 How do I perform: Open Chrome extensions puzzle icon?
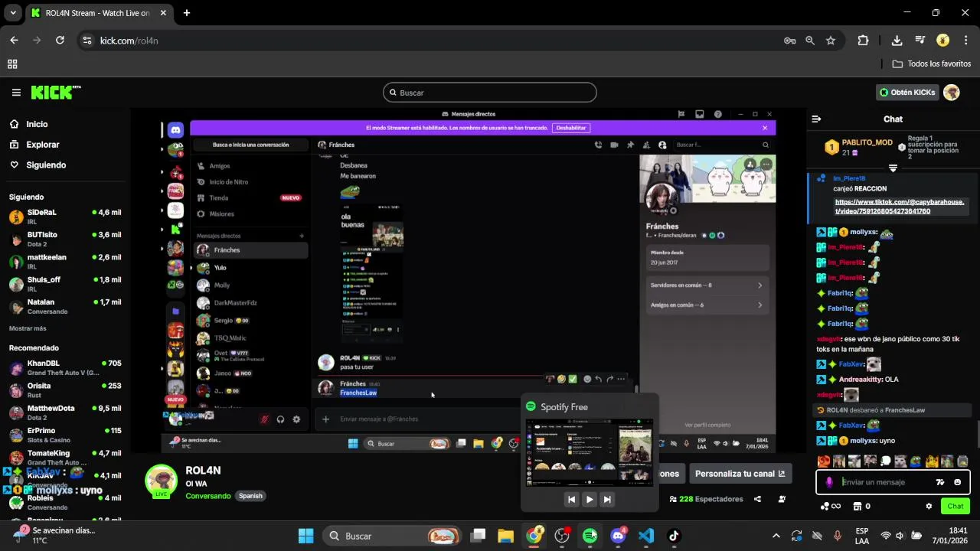864,41
